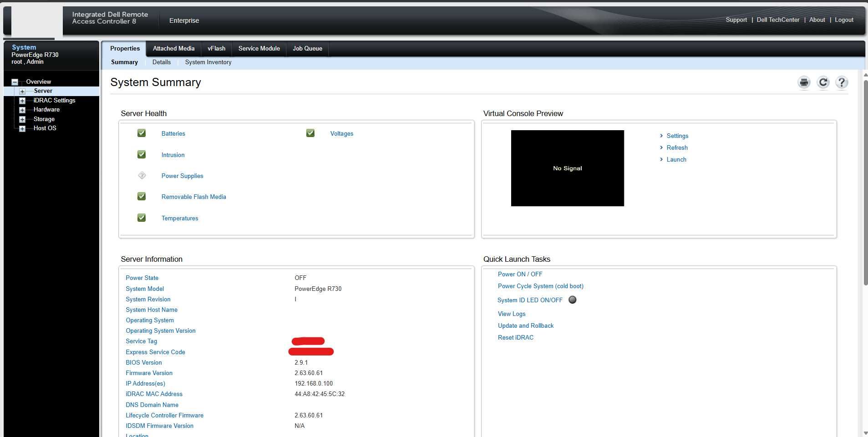Refresh the page using the circular arrow icon
Image resolution: width=868 pixels, height=437 pixels.
[x=823, y=82]
